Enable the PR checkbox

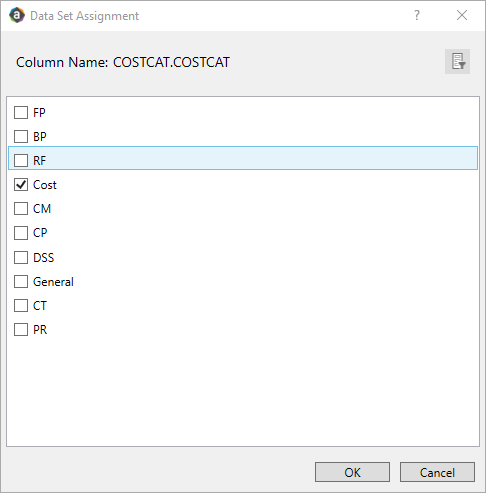[21, 330]
